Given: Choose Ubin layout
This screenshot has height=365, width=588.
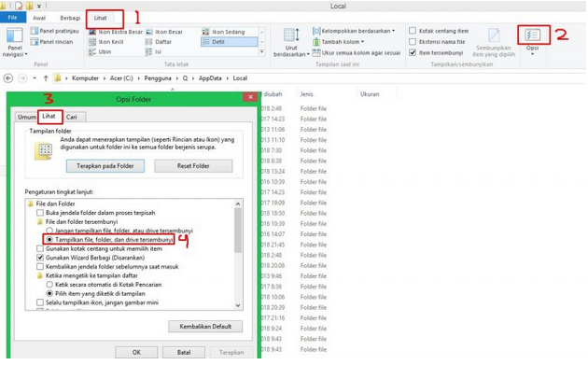Looking at the screenshot, I should pos(100,51).
